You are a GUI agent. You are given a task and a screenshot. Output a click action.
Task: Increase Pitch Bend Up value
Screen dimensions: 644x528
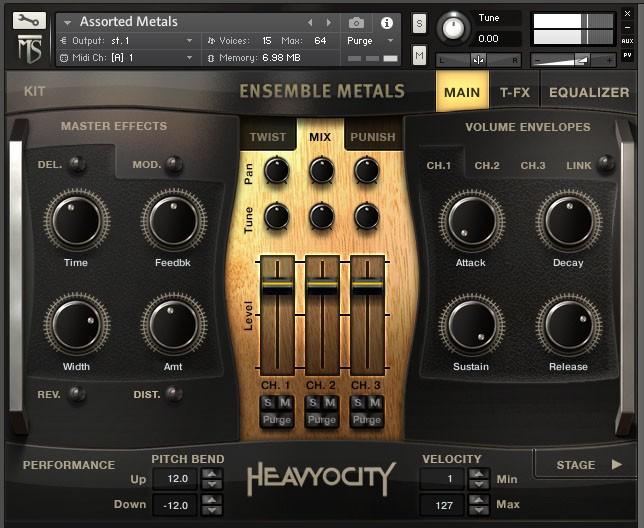tap(212, 473)
